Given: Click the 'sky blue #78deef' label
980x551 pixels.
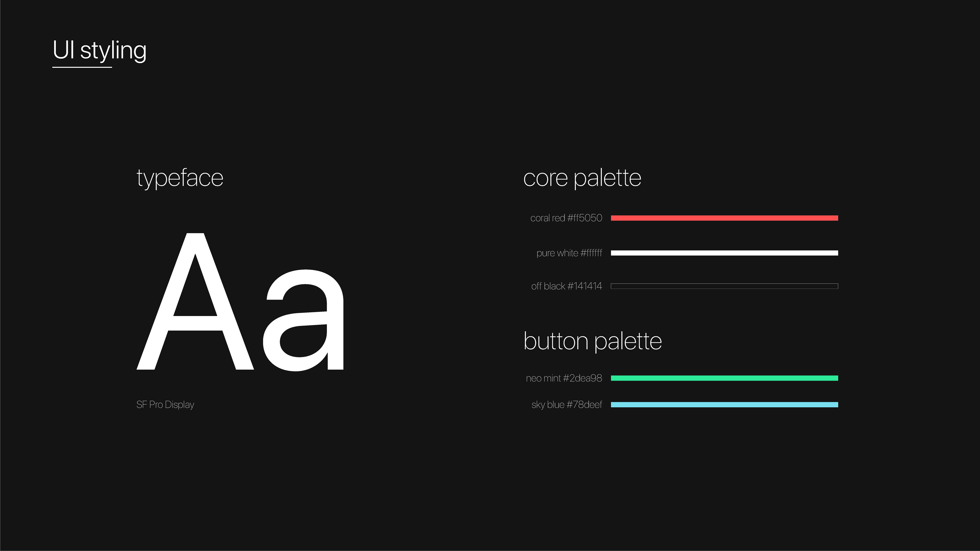Looking at the screenshot, I should (x=567, y=405).
